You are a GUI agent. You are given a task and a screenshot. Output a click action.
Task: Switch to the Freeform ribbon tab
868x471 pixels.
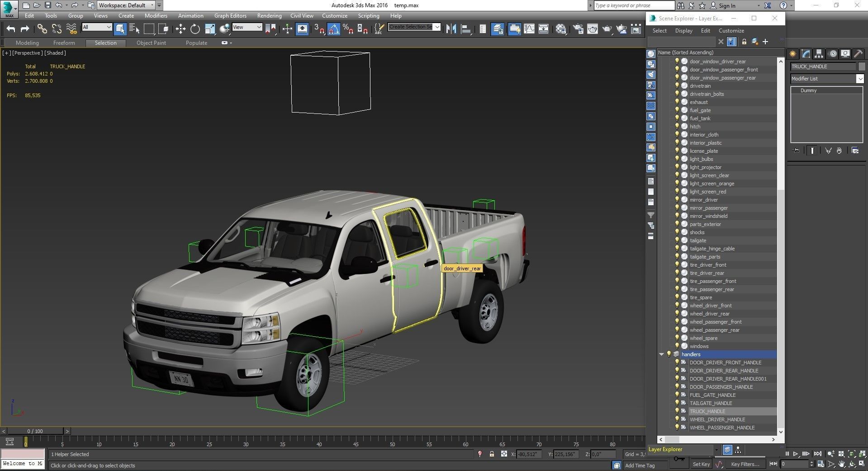click(64, 43)
